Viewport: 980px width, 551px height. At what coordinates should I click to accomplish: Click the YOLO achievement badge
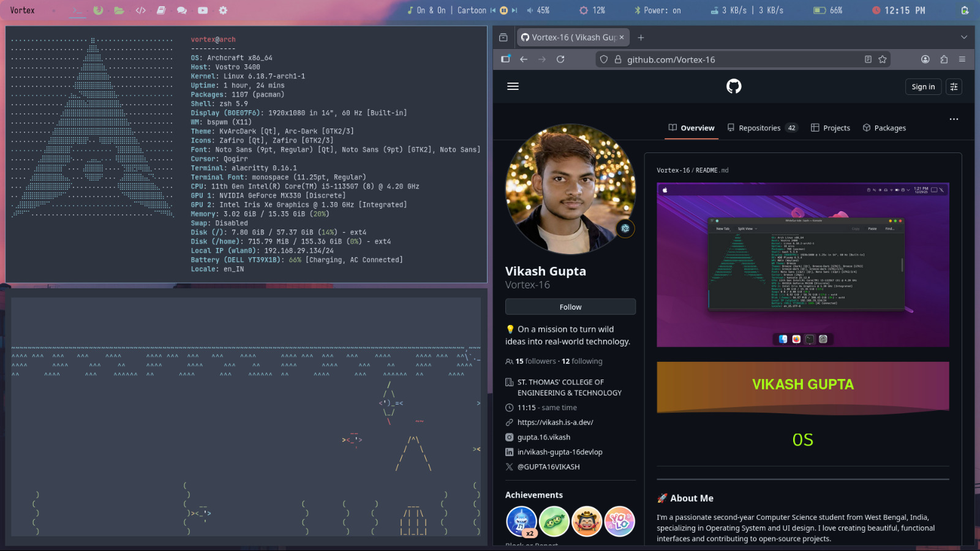point(619,522)
